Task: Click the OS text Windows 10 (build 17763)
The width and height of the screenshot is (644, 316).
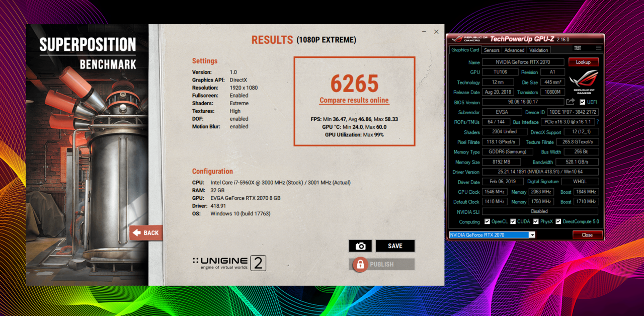Action: click(240, 214)
